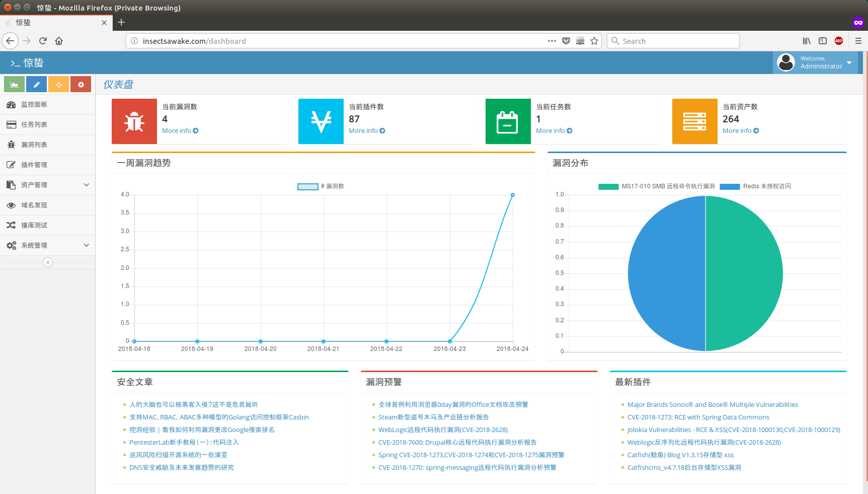Click the calendar icon on 当前任务数 card
The height and width of the screenshot is (494, 868).
click(x=508, y=121)
